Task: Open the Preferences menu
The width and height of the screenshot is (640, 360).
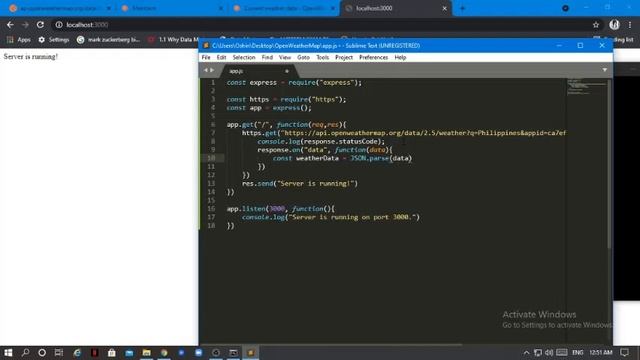Action: (373, 58)
